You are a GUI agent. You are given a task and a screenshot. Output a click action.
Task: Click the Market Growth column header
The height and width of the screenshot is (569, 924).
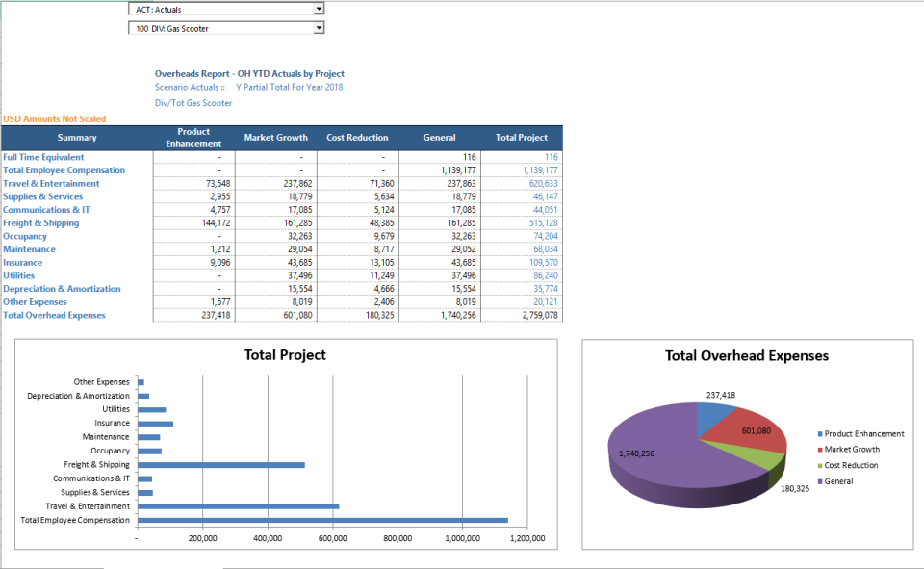click(276, 138)
